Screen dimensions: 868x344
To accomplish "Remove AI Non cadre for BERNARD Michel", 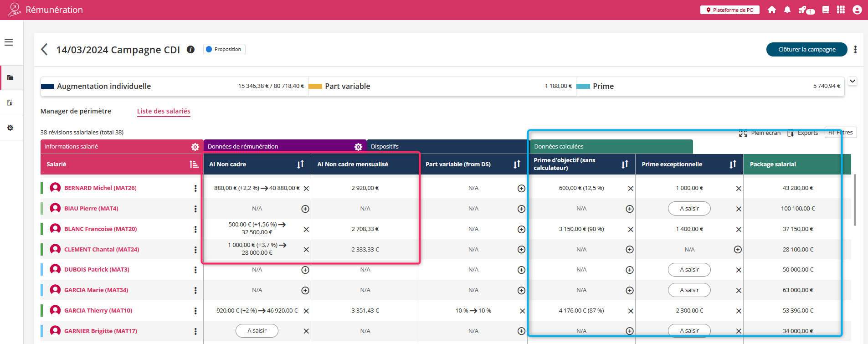I will pyautogui.click(x=306, y=189).
